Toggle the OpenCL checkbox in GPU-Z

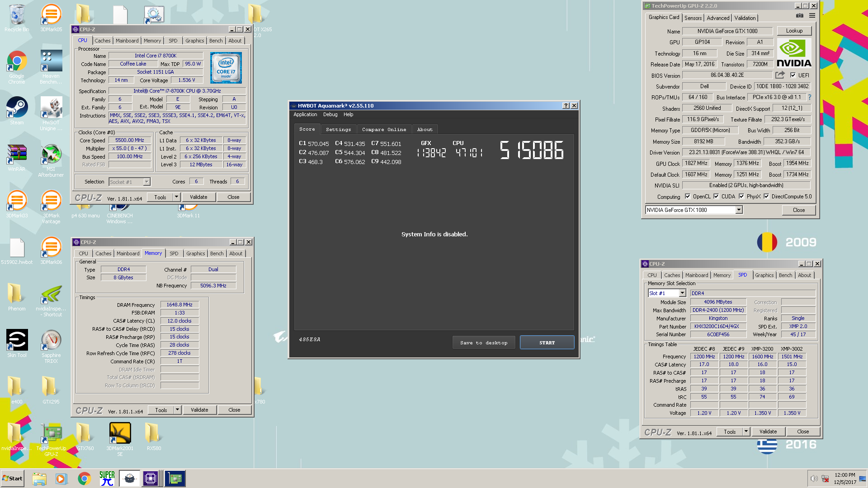point(688,197)
